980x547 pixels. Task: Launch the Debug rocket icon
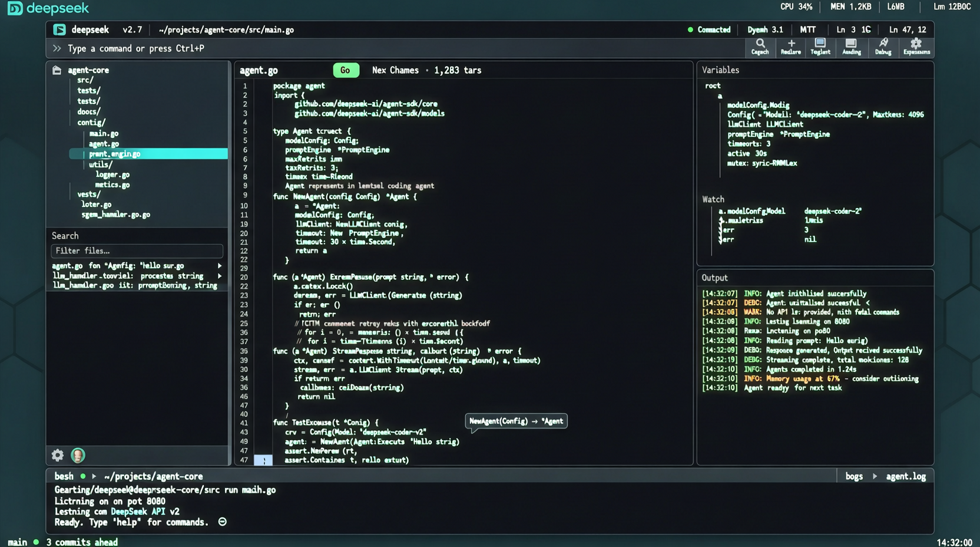(x=883, y=43)
